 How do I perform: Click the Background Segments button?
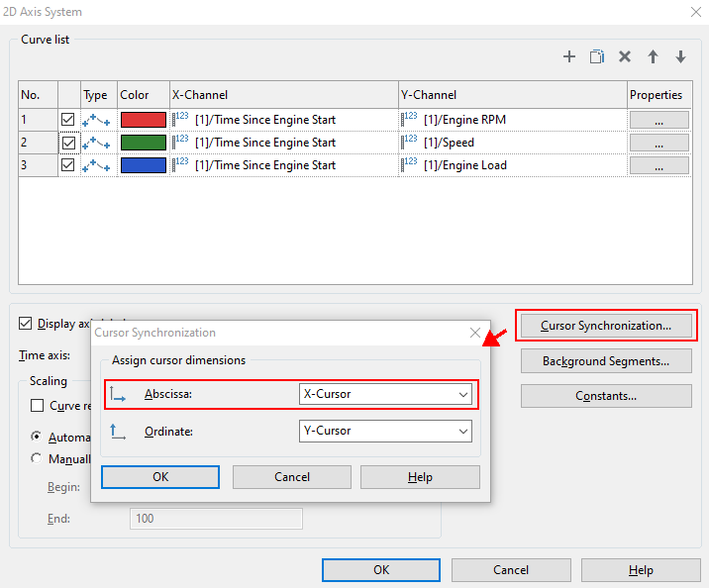pos(605,361)
